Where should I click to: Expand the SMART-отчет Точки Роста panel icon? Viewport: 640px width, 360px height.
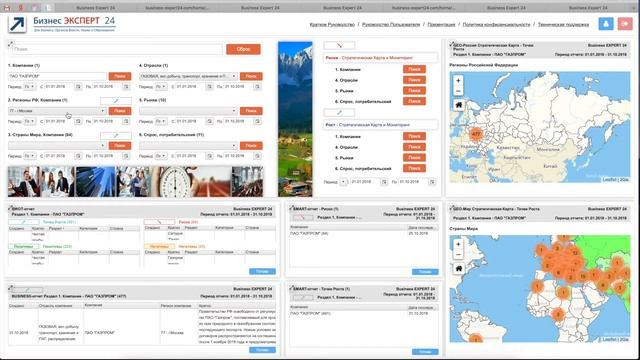pos(291,288)
